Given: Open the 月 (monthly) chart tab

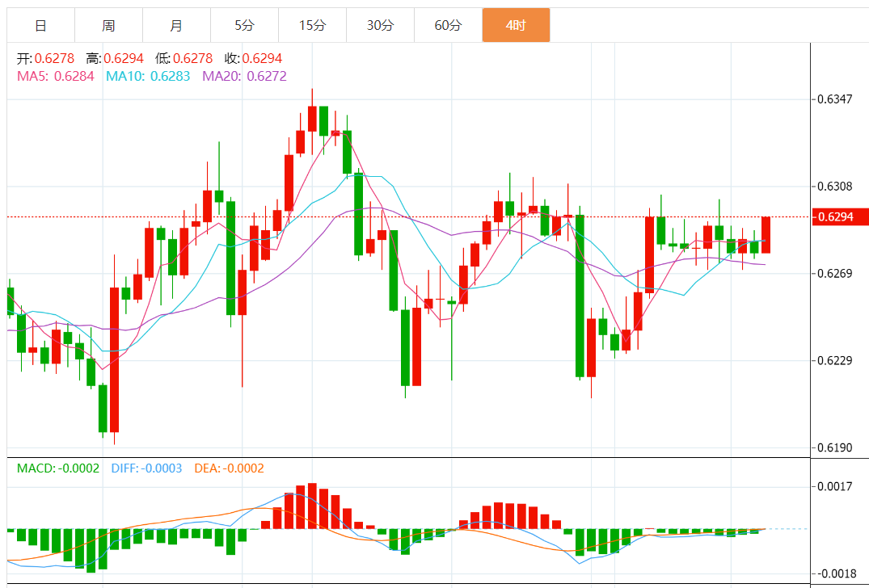Looking at the screenshot, I should (x=176, y=26).
